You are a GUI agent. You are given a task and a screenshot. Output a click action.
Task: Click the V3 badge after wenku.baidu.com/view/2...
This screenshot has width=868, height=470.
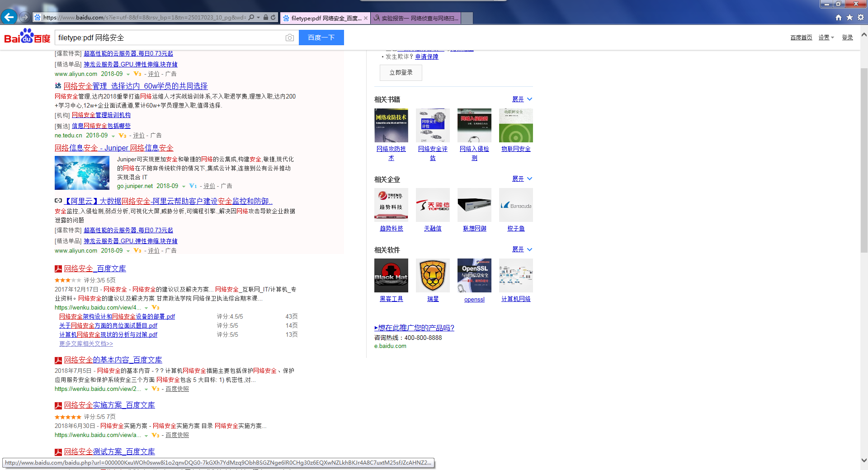[156, 389]
